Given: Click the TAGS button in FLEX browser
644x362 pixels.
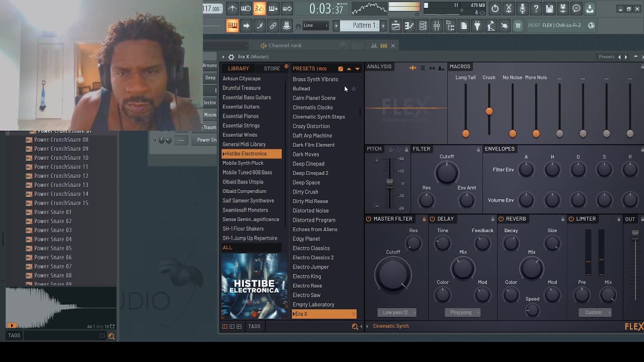Looking at the screenshot, I should tap(254, 326).
